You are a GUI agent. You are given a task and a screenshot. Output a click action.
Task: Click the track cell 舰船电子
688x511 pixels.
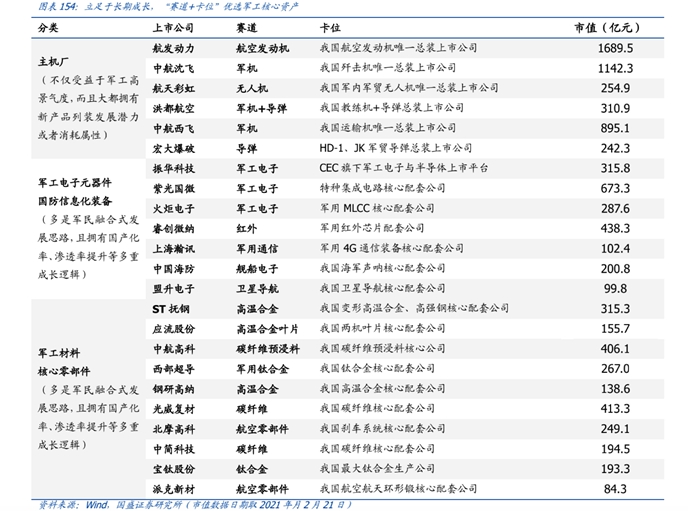pos(257,269)
